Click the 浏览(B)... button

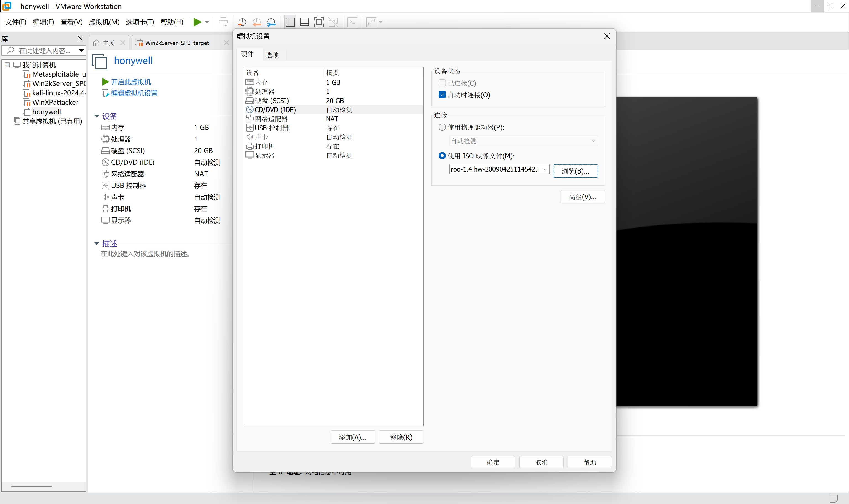575,171
